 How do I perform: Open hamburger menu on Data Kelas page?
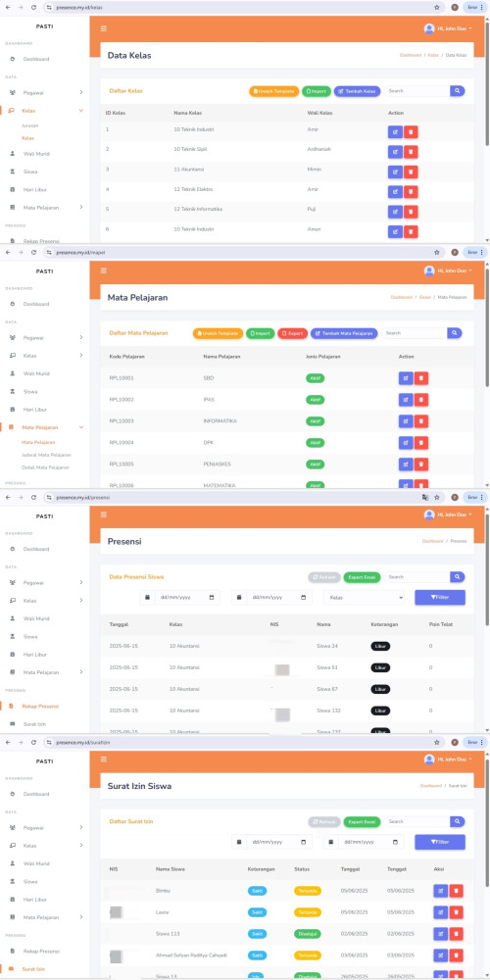tap(104, 28)
